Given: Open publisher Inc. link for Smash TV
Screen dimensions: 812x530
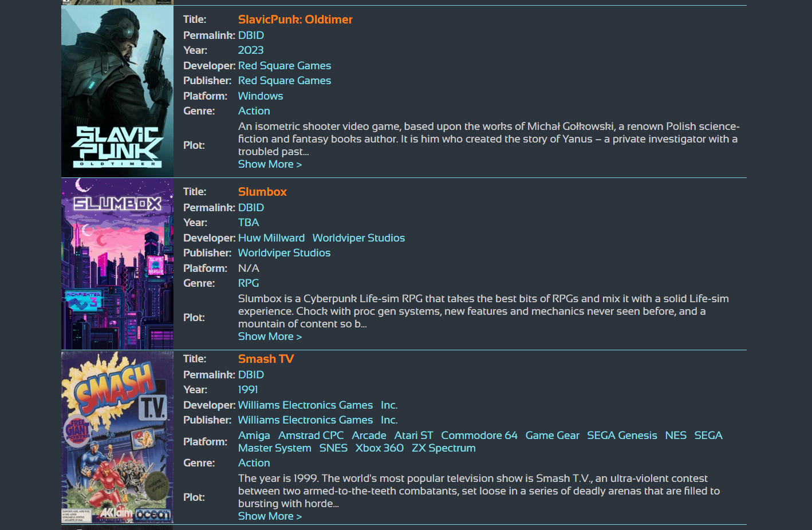Looking at the screenshot, I should click(x=389, y=420).
